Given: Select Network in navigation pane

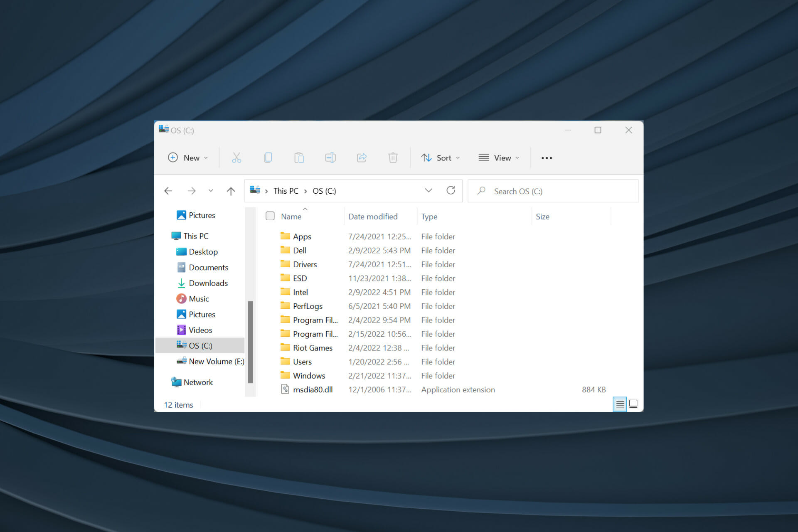Looking at the screenshot, I should tap(198, 382).
